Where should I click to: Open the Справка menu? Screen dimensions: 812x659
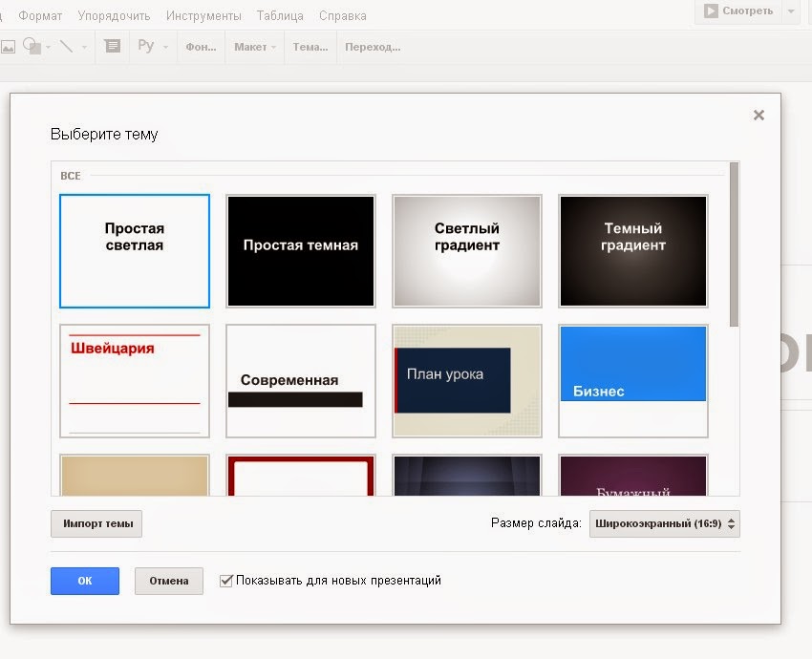(x=343, y=16)
